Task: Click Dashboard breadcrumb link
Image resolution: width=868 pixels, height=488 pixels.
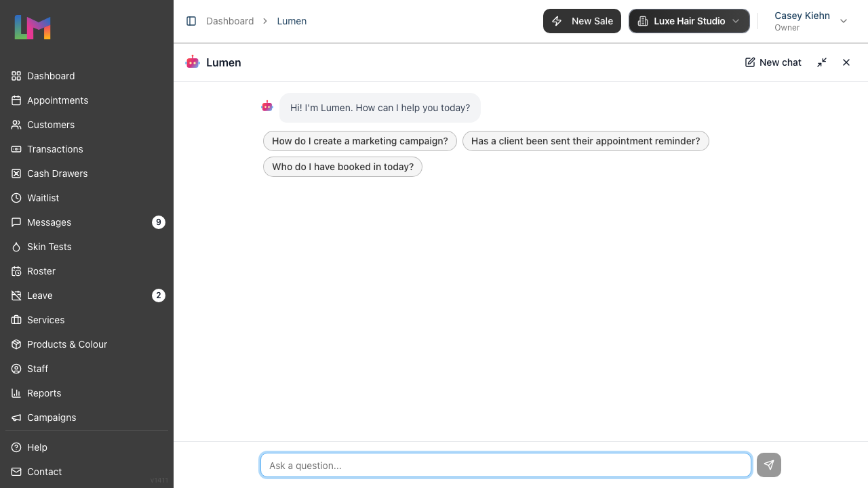Action: click(x=230, y=21)
